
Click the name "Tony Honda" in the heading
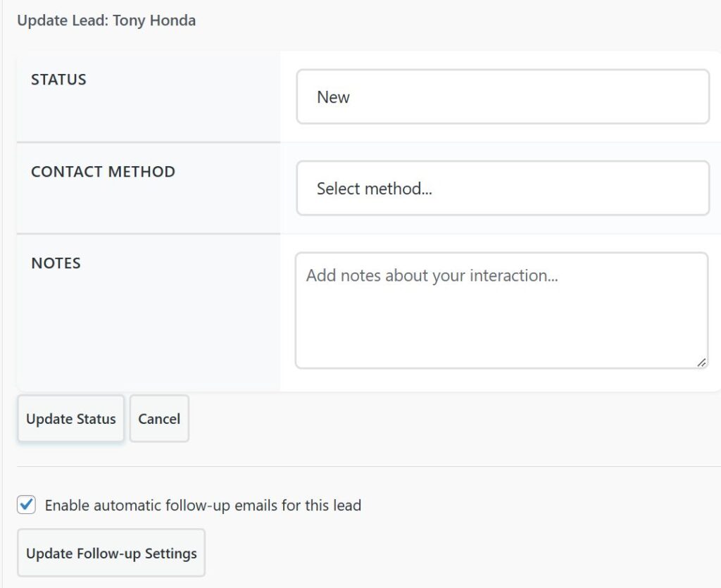pos(154,20)
